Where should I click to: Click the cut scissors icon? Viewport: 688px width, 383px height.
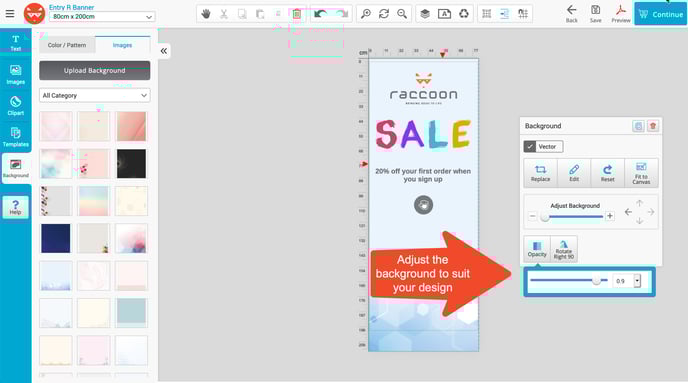point(224,14)
